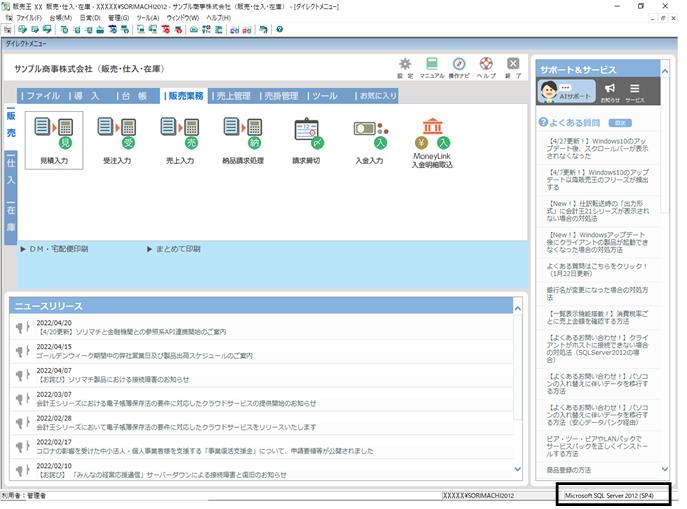
Task: Select the 販売 vertical side tab
Action: [x=11, y=125]
